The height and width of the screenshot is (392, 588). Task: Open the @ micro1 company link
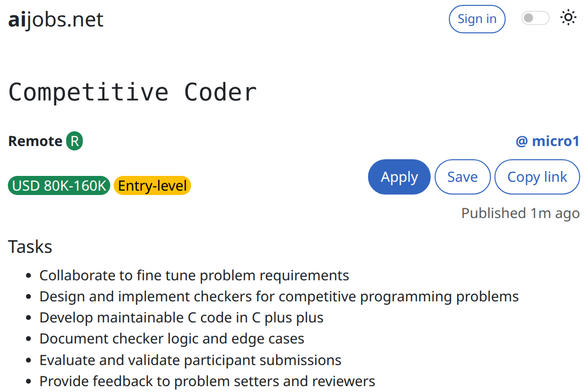tap(548, 141)
